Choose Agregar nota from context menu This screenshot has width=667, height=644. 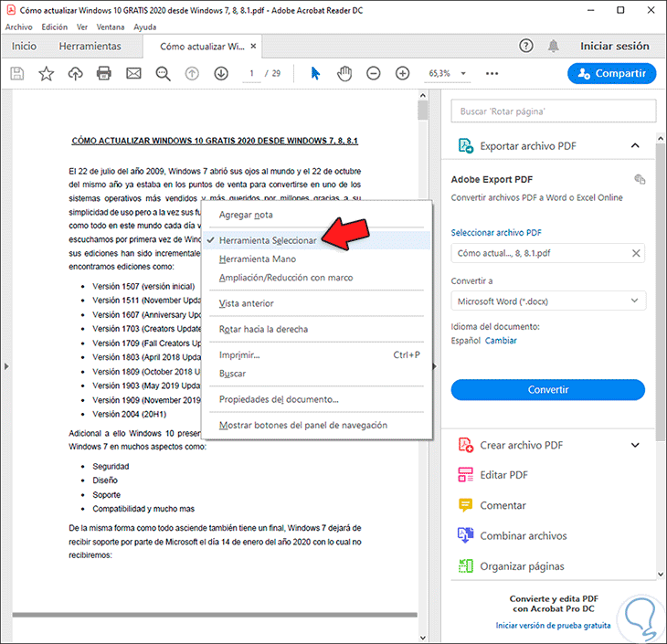coord(316,215)
